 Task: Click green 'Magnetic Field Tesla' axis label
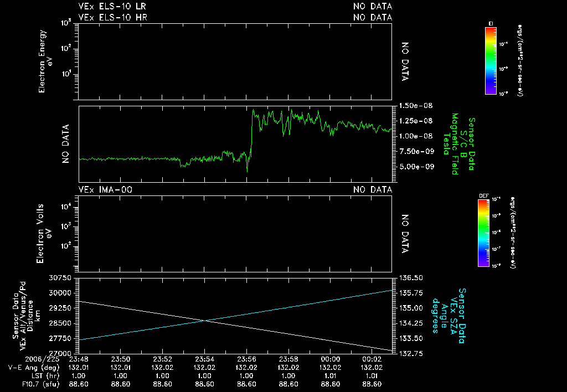tap(450, 144)
